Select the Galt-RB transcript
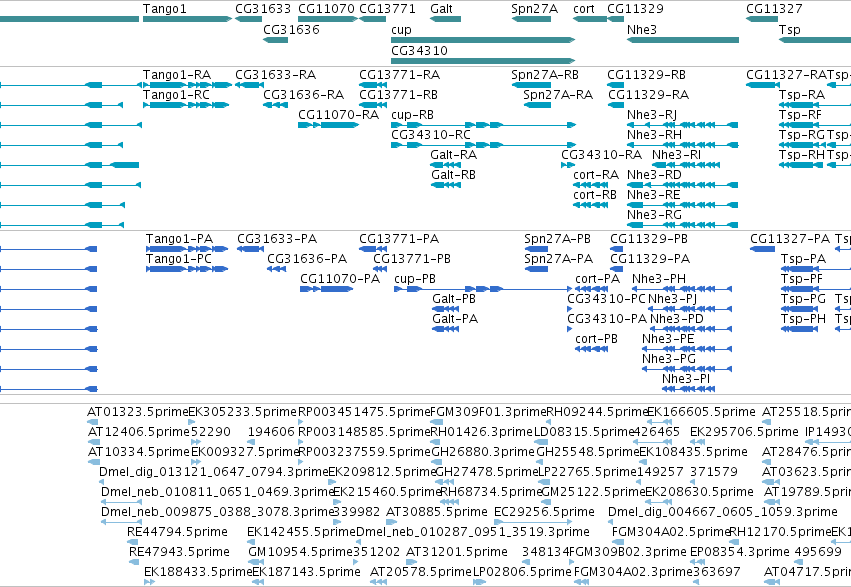This screenshot has width=851, height=587. [446, 185]
